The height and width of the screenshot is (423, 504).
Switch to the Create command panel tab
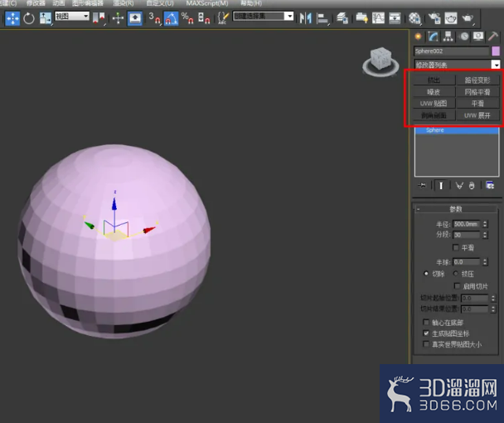coord(418,36)
